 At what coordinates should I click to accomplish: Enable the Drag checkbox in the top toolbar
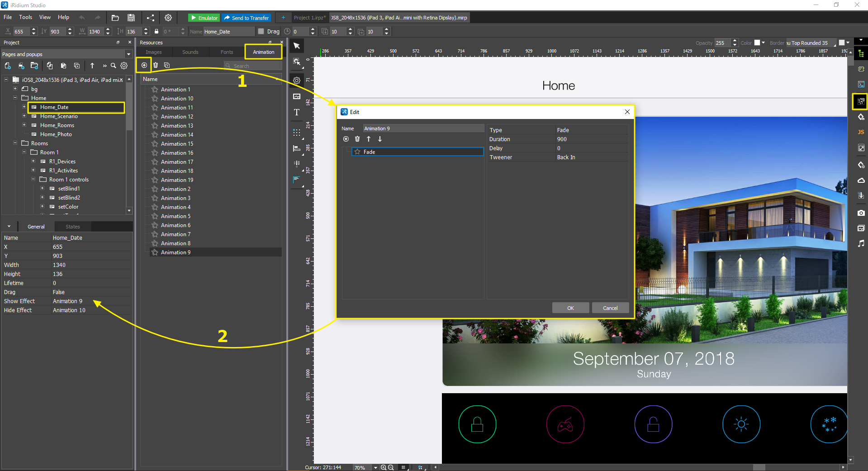[261, 31]
